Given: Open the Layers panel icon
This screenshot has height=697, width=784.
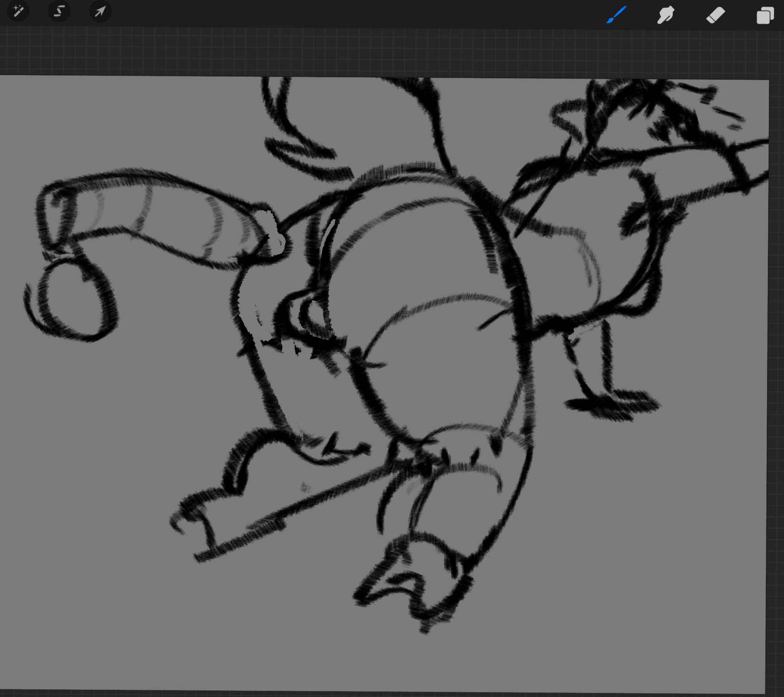Looking at the screenshot, I should point(765,16).
